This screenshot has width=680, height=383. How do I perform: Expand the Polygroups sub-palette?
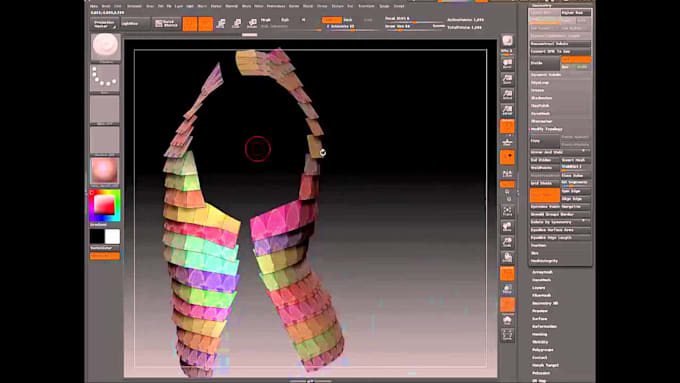(x=543, y=350)
